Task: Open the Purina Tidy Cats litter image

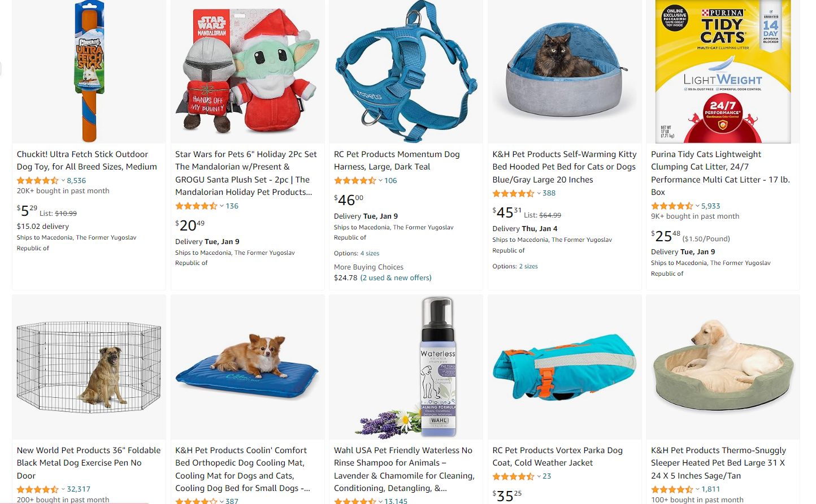Action: [723, 71]
